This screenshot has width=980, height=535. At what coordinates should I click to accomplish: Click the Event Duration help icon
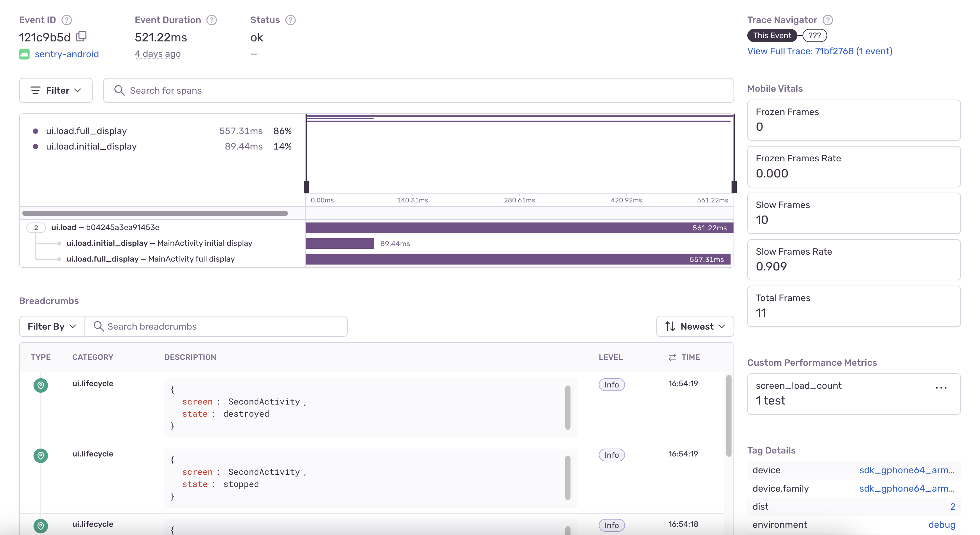(212, 20)
